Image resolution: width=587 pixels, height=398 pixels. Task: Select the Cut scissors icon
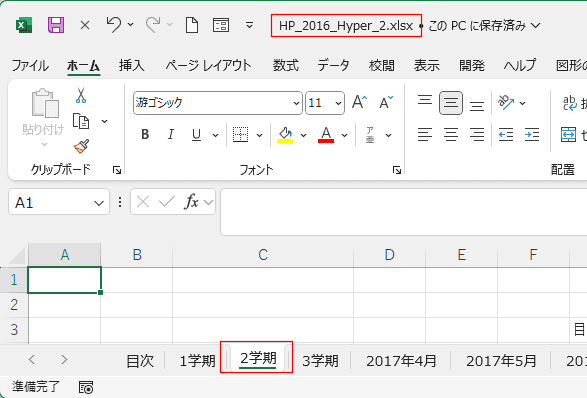pyautogui.click(x=81, y=95)
